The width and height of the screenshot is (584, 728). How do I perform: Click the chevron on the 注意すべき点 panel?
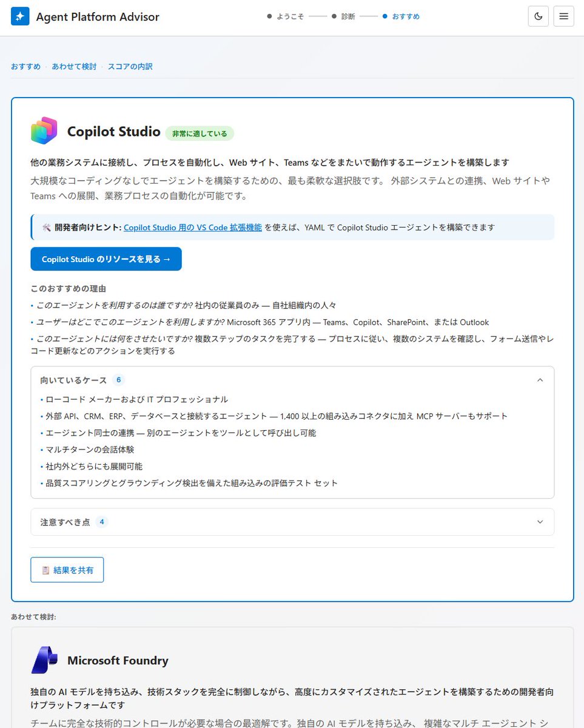pyautogui.click(x=539, y=522)
